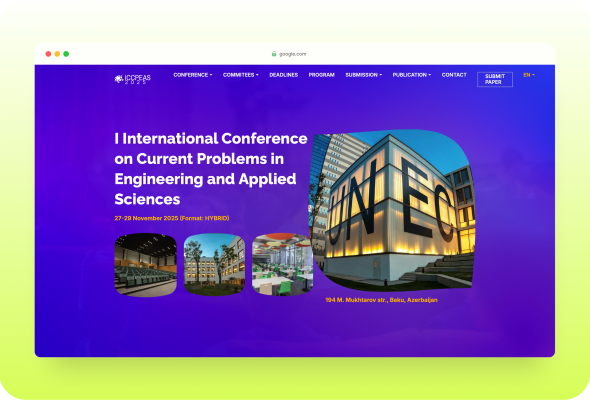This screenshot has width=590, height=400.
Task: Click the green maximize dot
Action: tap(66, 54)
